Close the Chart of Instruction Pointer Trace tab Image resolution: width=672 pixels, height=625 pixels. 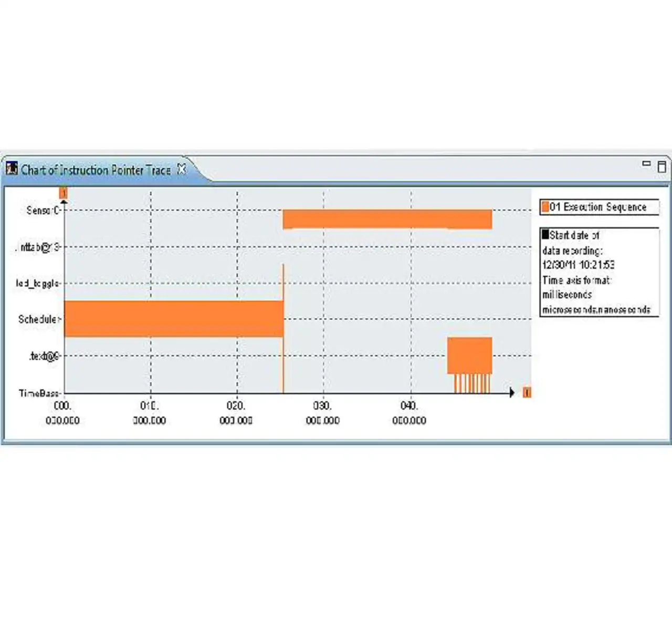point(182,169)
